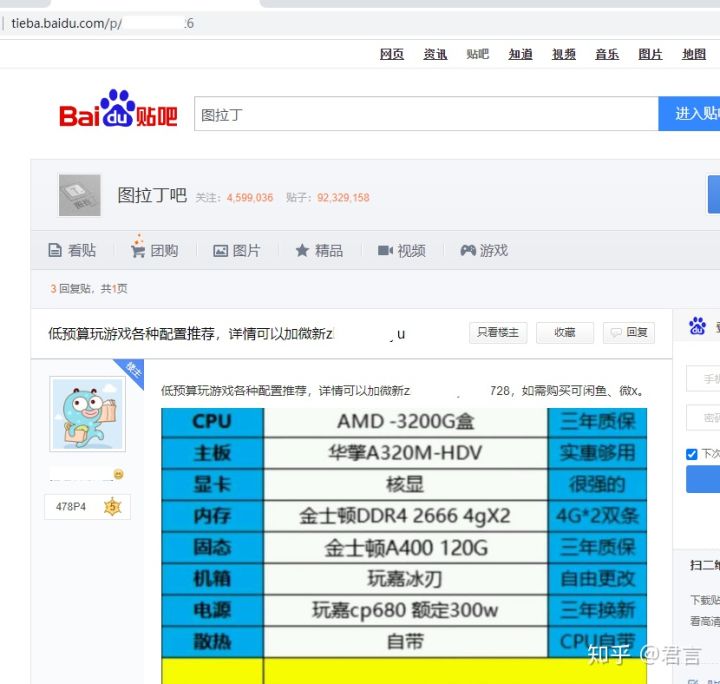Click the password login field in sidebar
This screenshot has width=720, height=684.
click(x=703, y=417)
